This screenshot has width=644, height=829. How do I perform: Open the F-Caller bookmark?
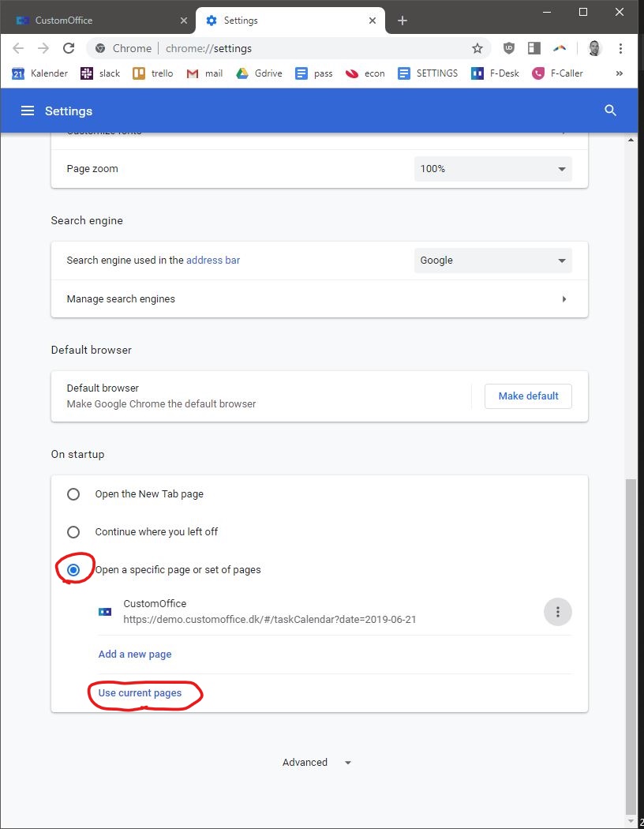(x=557, y=73)
